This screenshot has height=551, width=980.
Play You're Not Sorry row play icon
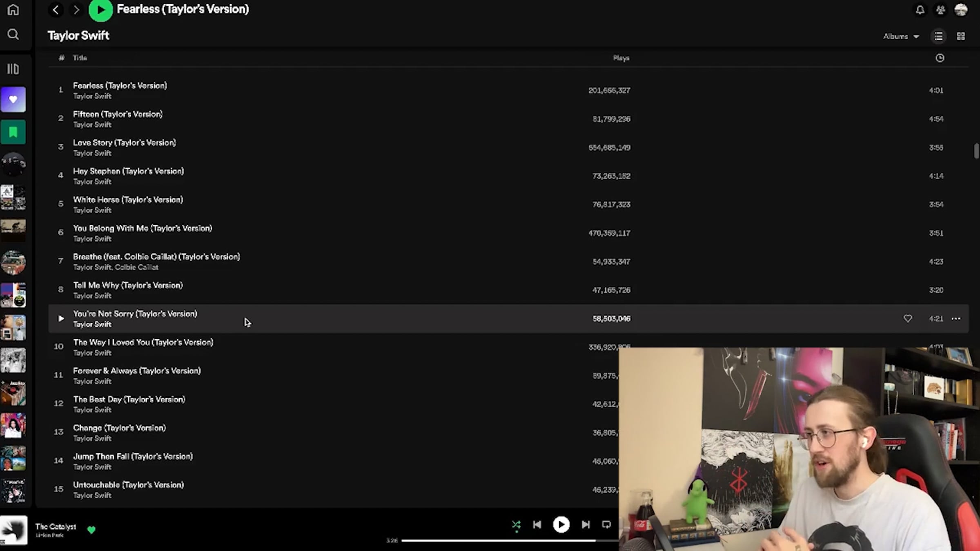(x=61, y=318)
